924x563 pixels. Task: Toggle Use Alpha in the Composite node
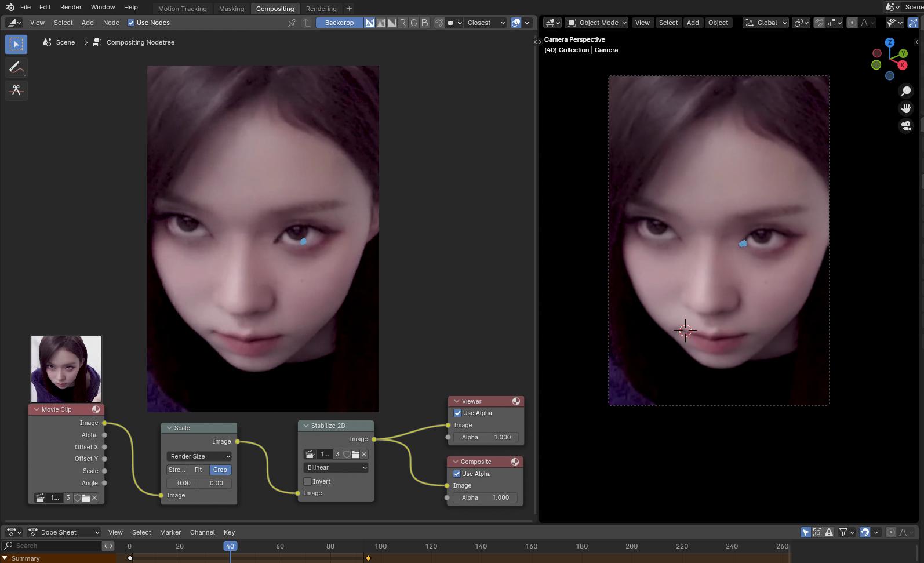click(457, 474)
